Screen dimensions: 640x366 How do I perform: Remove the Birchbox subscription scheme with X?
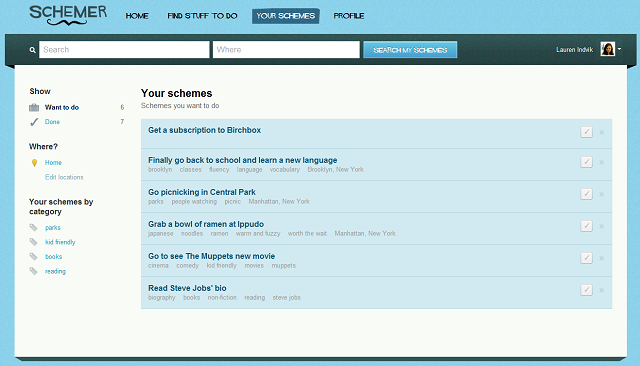(x=601, y=132)
